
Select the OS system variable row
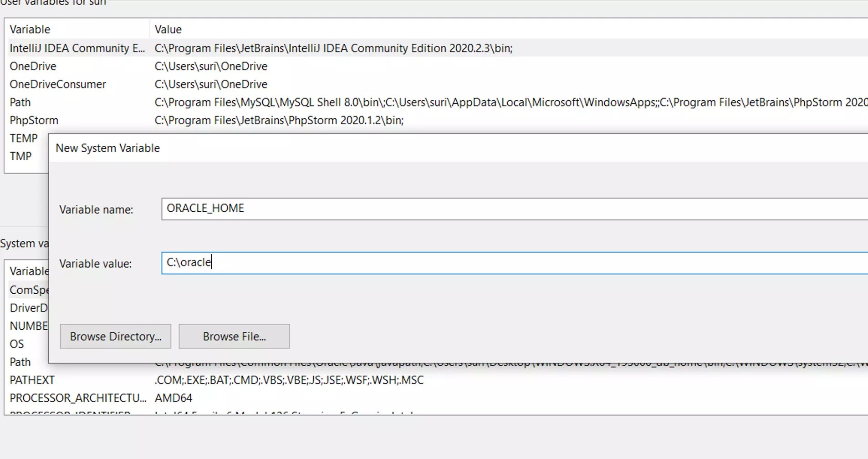[16, 344]
